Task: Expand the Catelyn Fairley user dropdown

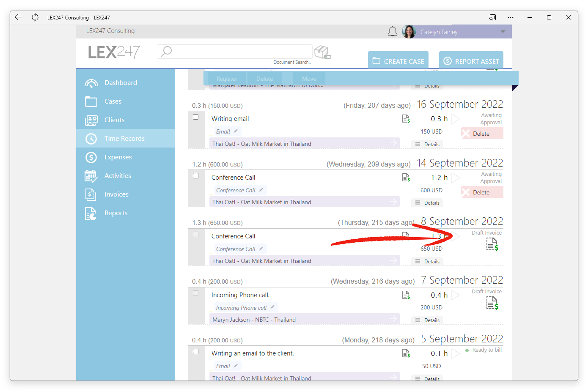Action: [x=503, y=32]
